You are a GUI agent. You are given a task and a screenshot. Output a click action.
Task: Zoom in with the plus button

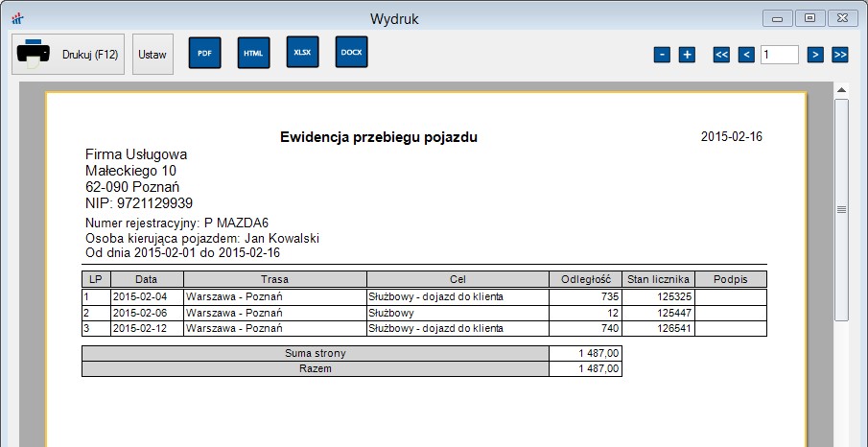687,55
